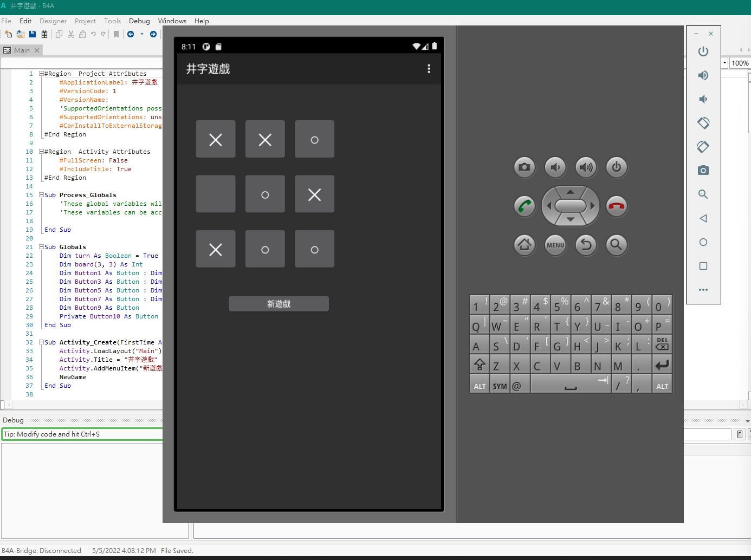Screen dimensions: 751x560
Task: Open the Windows menu
Action: point(172,21)
